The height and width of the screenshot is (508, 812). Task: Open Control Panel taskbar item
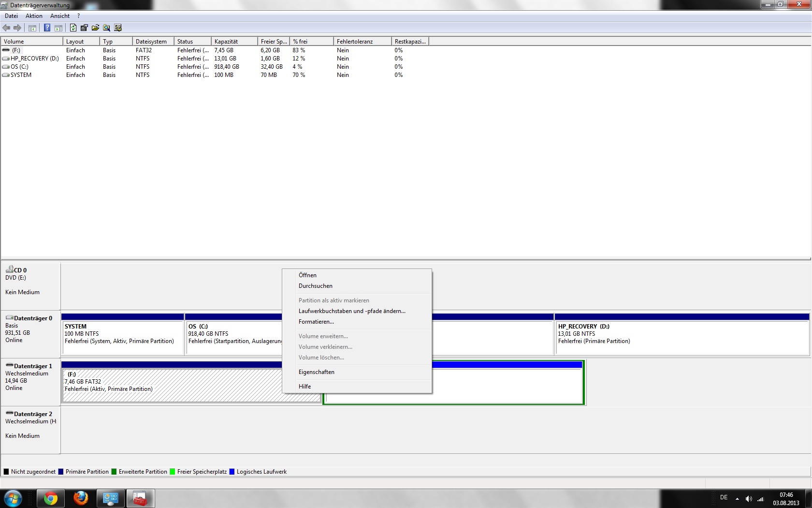point(111,498)
